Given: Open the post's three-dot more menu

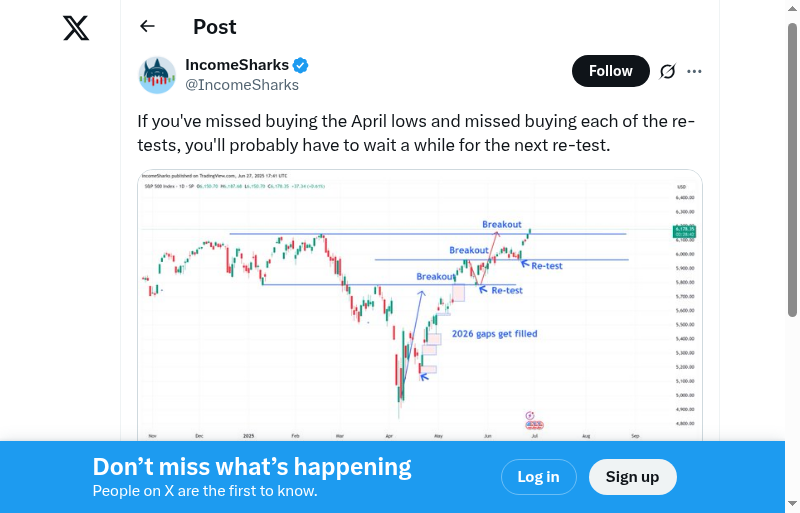Looking at the screenshot, I should click(x=695, y=71).
